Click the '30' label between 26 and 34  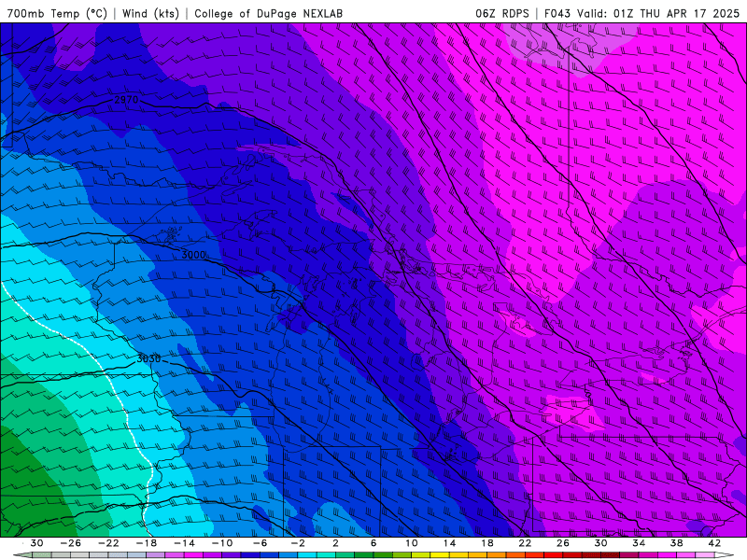coord(600,543)
